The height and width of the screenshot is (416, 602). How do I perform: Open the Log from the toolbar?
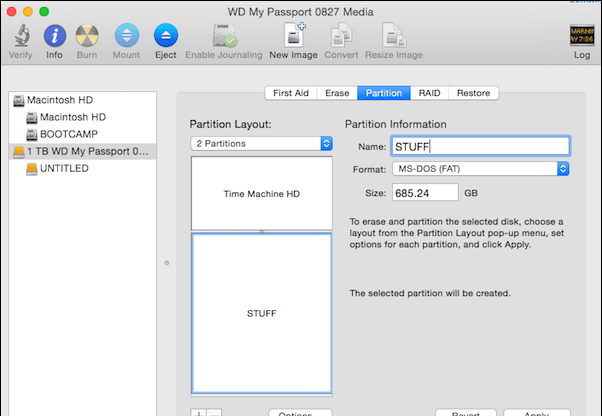pyautogui.click(x=582, y=36)
